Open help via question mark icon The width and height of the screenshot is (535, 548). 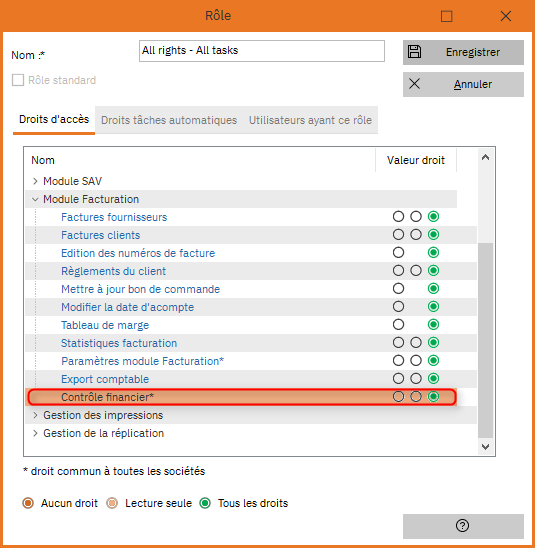point(462,525)
